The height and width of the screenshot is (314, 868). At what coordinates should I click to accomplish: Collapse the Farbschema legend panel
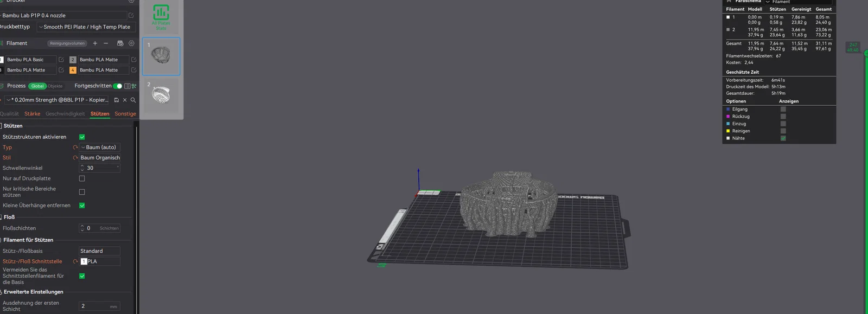coord(729,2)
